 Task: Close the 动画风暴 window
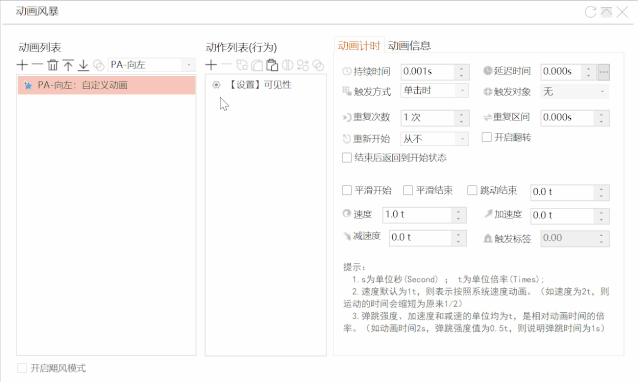pyautogui.click(x=623, y=12)
